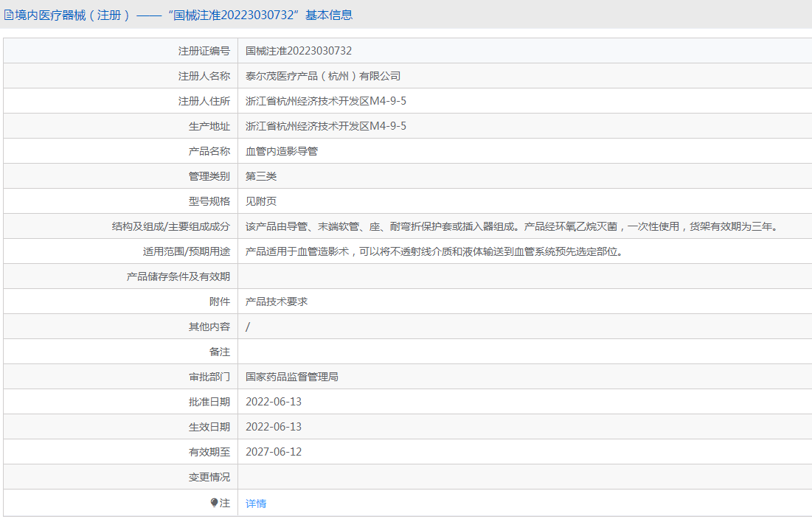Click the 2022-06-13 date in 批准日期 row

pyautogui.click(x=274, y=402)
